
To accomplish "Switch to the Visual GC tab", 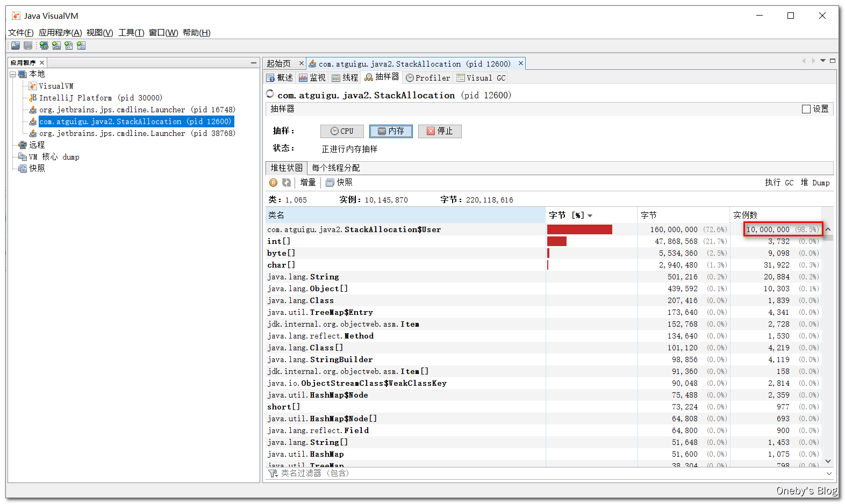I will [481, 78].
